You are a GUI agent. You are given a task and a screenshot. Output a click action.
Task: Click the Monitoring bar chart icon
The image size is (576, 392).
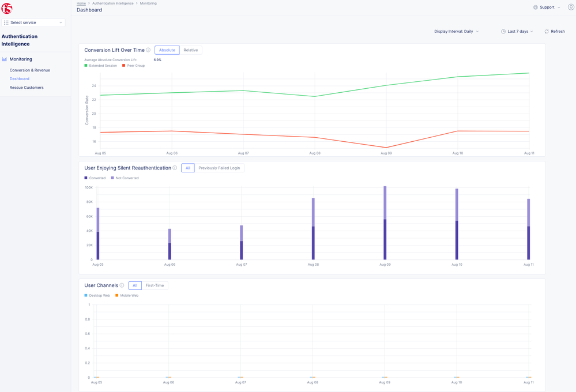pos(5,59)
